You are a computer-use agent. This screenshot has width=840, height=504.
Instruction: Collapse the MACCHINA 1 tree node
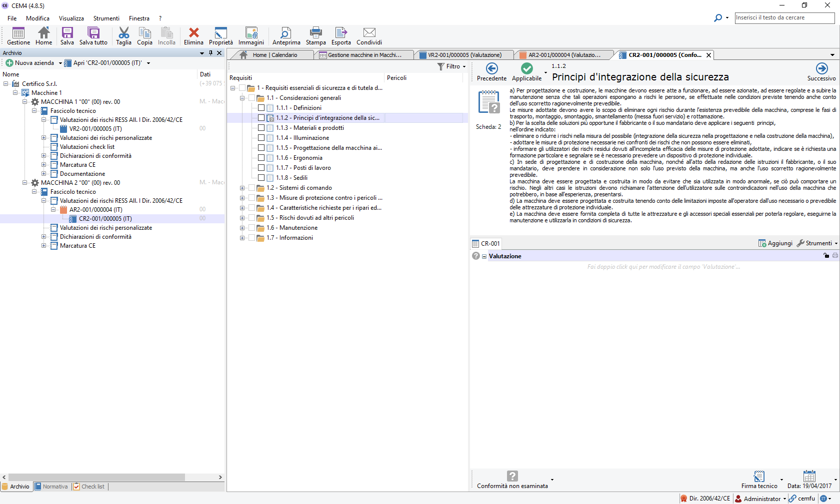[x=24, y=102]
